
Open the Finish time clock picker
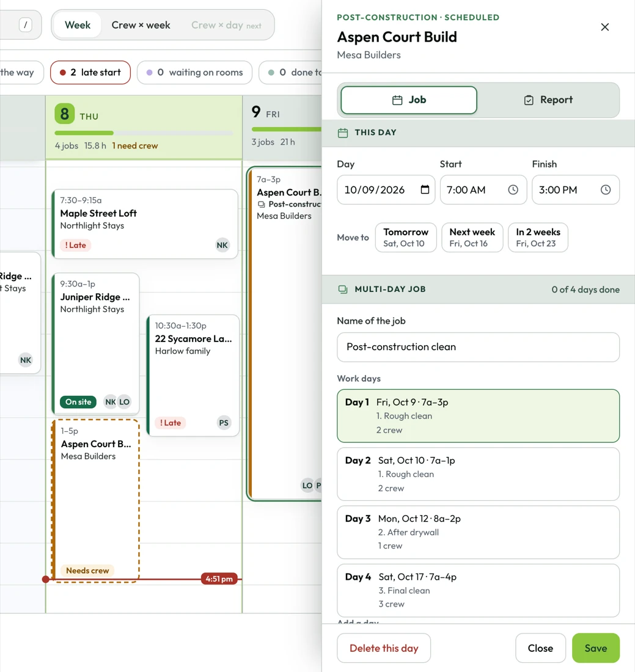606,189
